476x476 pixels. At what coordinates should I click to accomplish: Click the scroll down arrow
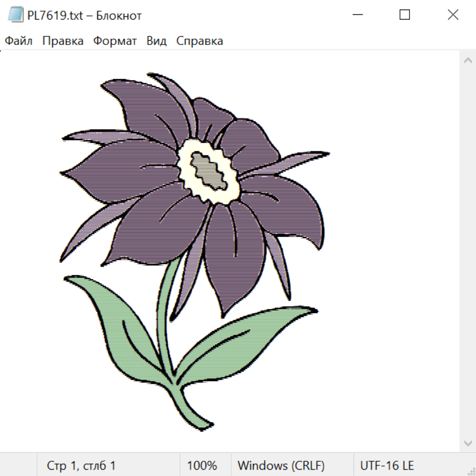468,443
